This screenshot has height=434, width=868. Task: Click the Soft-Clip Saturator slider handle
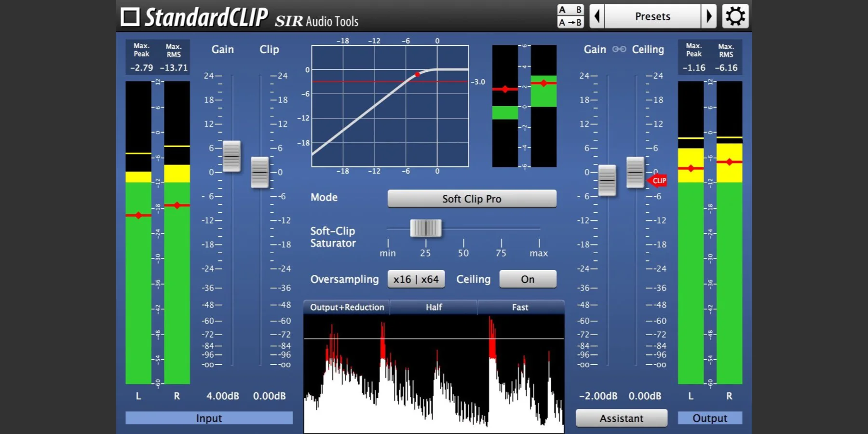pyautogui.click(x=426, y=228)
